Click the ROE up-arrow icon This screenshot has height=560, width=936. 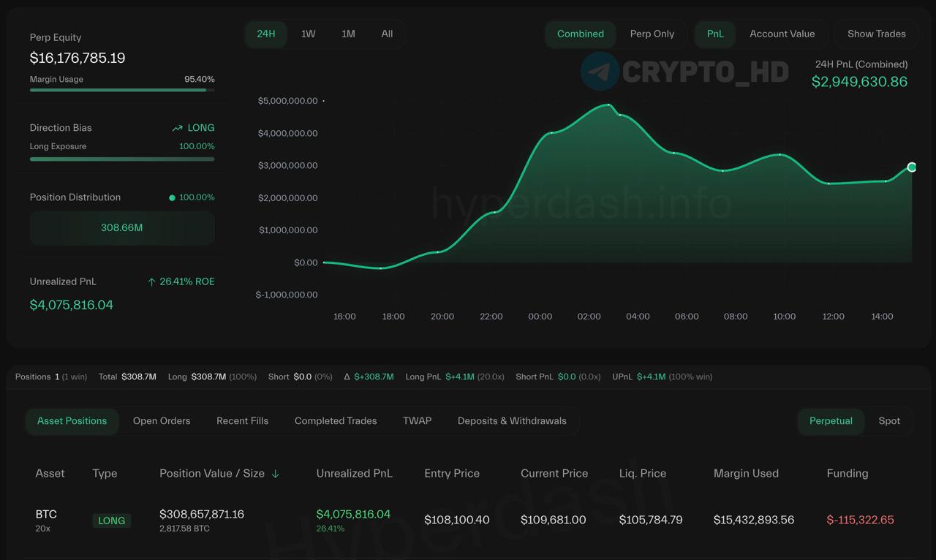pos(151,282)
